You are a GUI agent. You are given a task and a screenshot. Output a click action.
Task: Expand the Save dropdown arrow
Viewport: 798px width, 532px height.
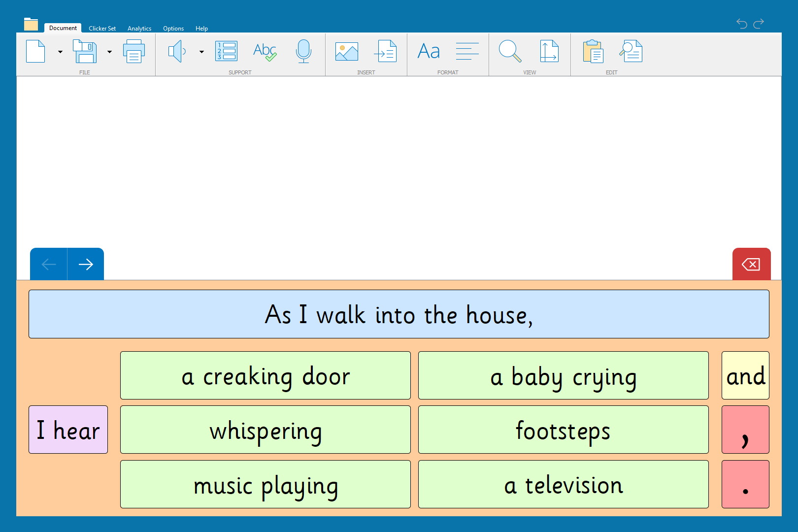[x=109, y=52]
